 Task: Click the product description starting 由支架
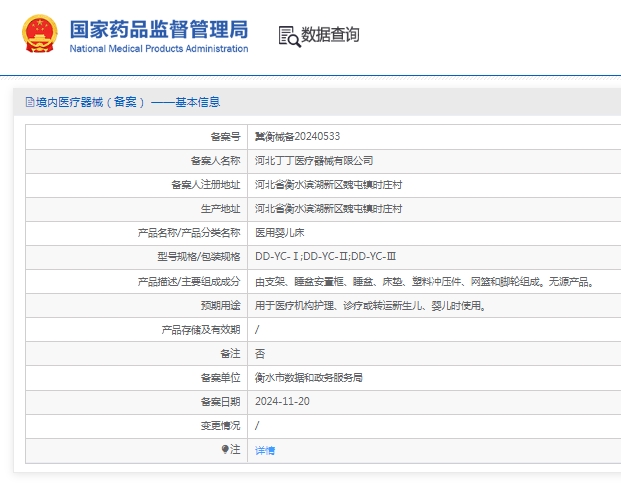point(425,282)
